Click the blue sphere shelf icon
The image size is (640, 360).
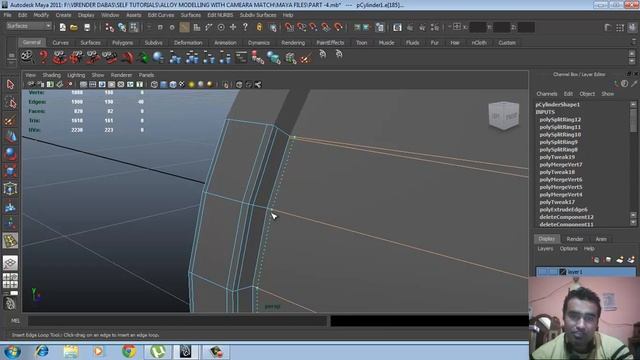[x=158, y=57]
